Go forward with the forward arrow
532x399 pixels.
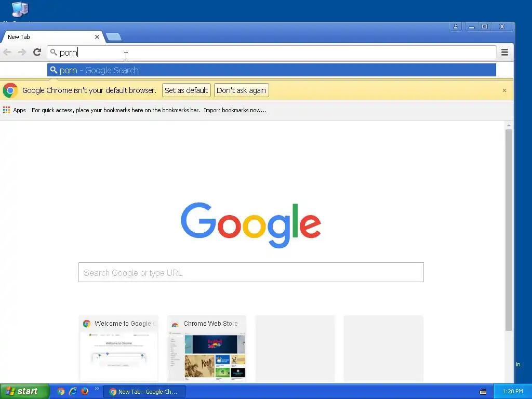(22, 52)
